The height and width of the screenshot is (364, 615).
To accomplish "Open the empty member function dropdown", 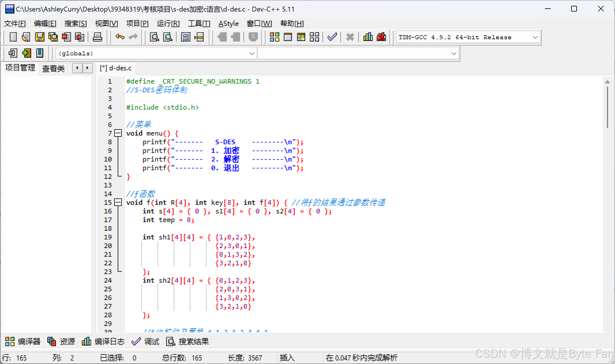I will coord(453,53).
